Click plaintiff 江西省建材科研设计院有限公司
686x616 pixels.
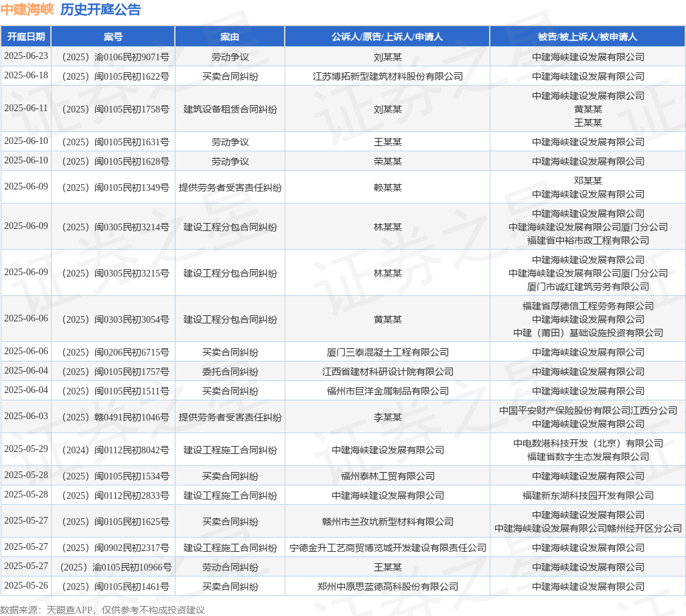pos(388,371)
